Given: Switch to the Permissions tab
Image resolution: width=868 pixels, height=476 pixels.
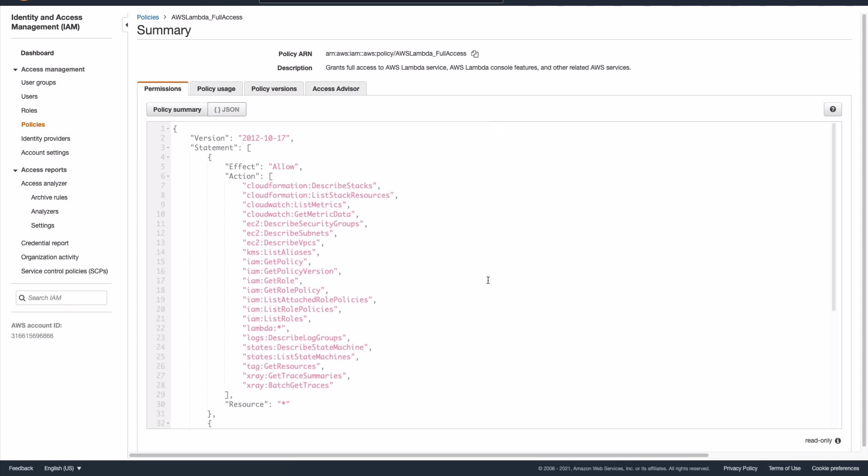Looking at the screenshot, I should [163, 89].
